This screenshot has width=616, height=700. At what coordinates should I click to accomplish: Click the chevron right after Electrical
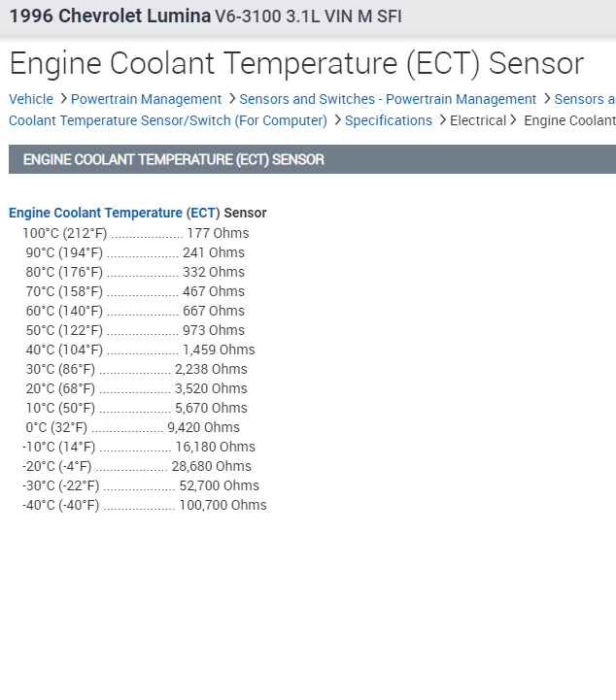pyautogui.click(x=514, y=120)
